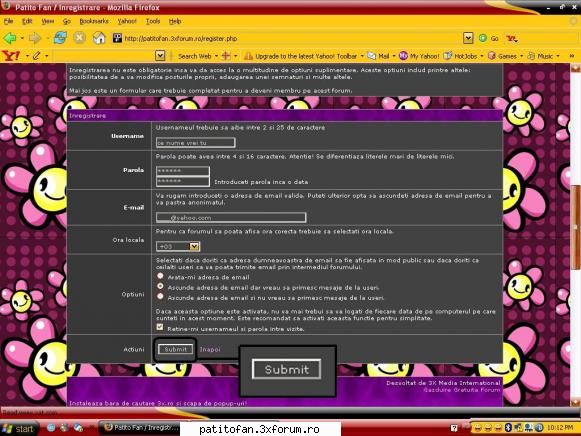Open Music from the Yahoo toolbar
This screenshot has height=436, width=581.
point(540,56)
